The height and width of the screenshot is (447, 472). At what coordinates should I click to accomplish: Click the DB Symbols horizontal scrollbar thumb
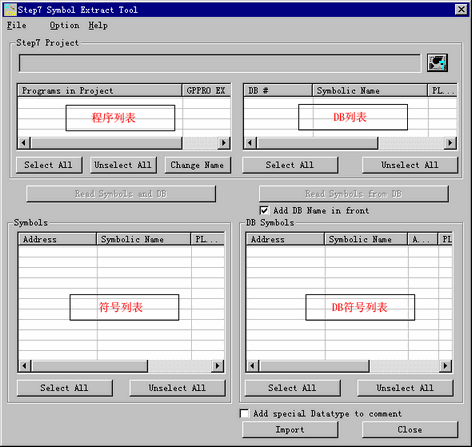(x=314, y=366)
